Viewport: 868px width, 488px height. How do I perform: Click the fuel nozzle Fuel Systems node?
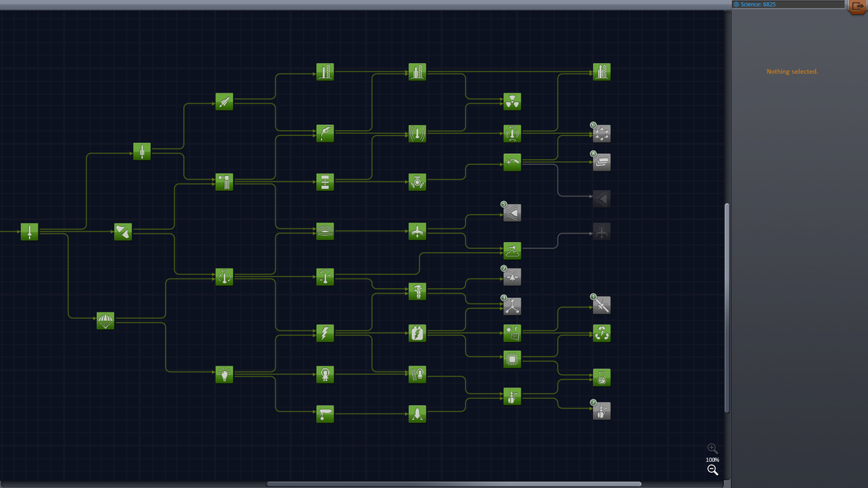[x=325, y=133]
